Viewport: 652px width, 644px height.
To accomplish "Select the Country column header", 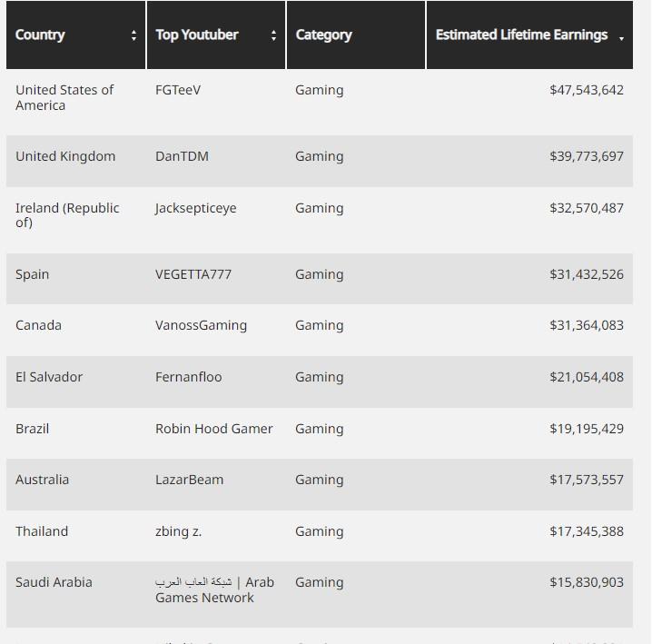I will click(x=40, y=35).
